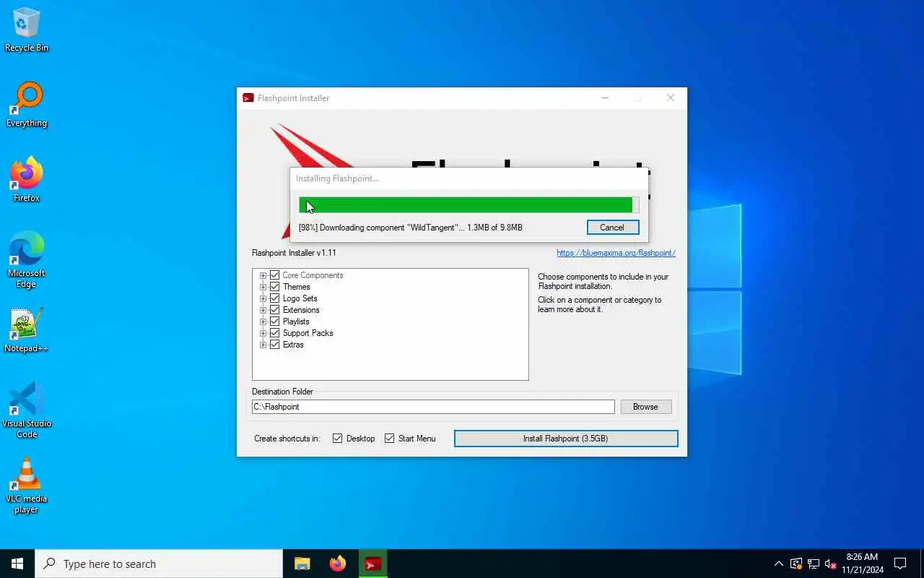The image size is (924, 578).
Task: Close the Flashpoint Installer window
Action: [671, 98]
